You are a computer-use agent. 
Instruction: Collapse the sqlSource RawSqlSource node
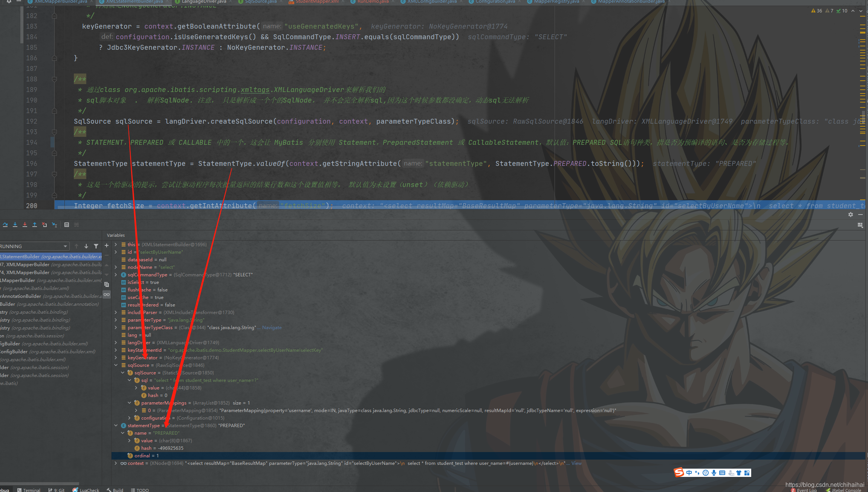[x=116, y=365]
